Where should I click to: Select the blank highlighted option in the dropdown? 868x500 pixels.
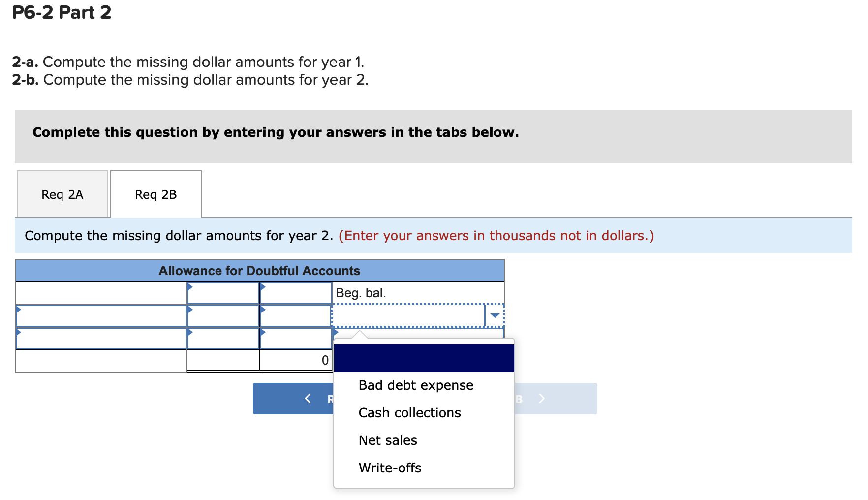[x=423, y=358]
